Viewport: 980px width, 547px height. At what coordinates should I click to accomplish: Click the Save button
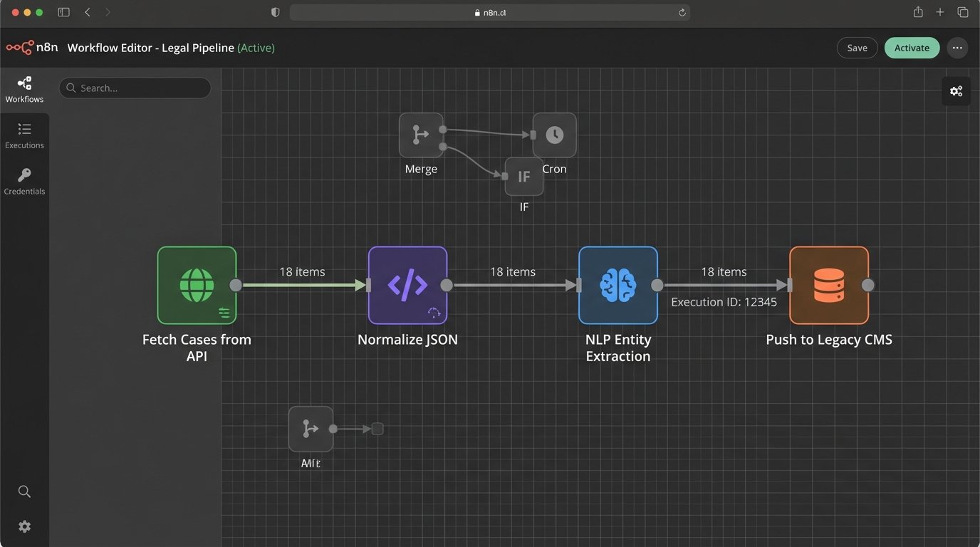click(x=857, y=48)
